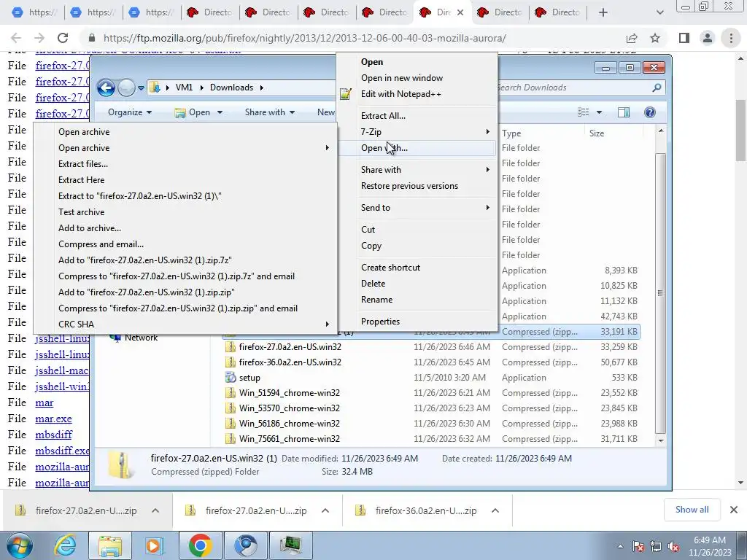Click the change view icon in Explorer
Image resolution: width=747 pixels, height=560 pixels.
[583, 112]
